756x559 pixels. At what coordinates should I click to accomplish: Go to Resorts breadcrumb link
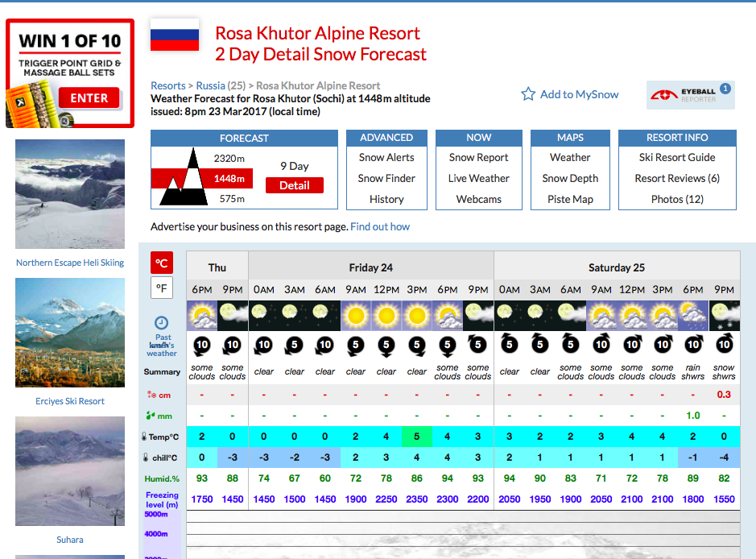pyautogui.click(x=167, y=86)
